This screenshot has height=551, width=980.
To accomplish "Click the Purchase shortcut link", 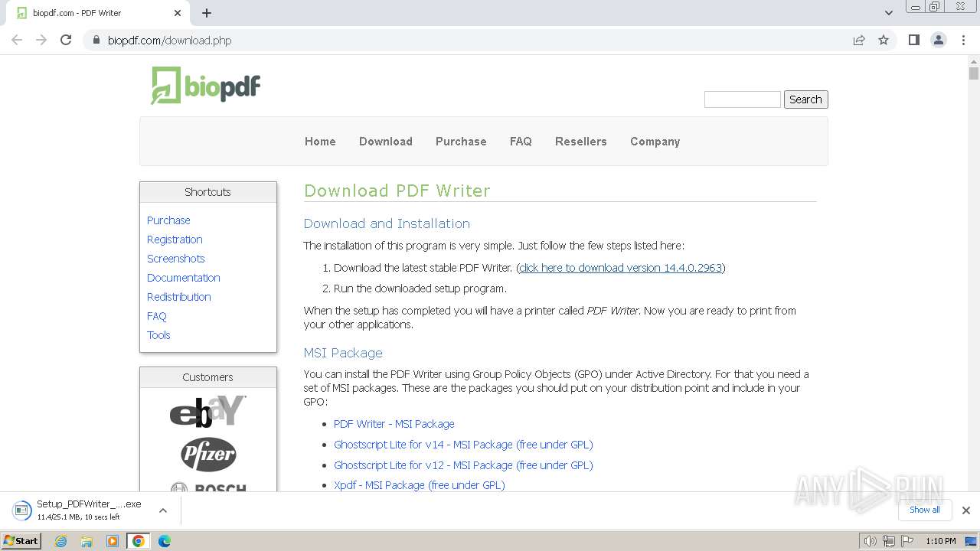I will [x=168, y=220].
